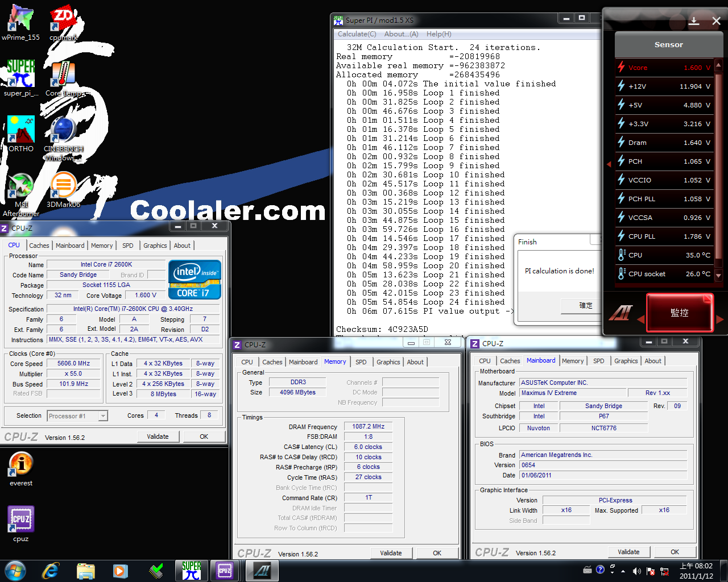Viewport: 728px width, 582px height.
Task: Open the ORTHOS desktop shortcut
Action: 21,134
